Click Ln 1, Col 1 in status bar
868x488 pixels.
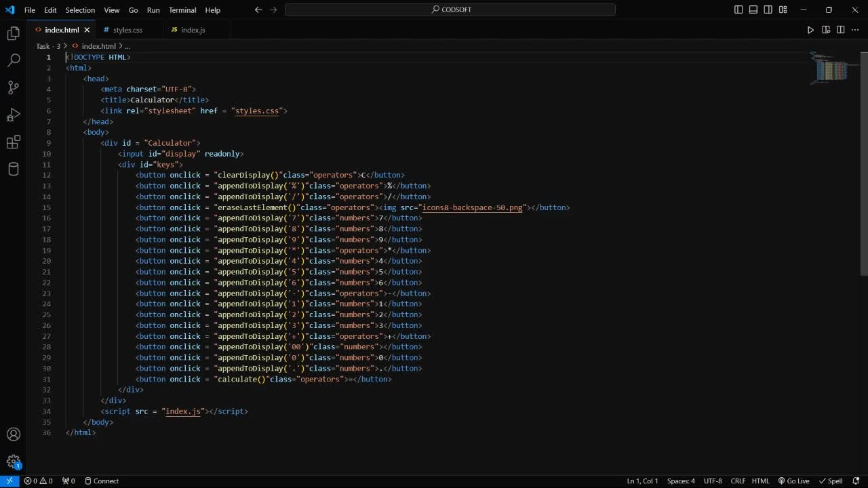642,481
